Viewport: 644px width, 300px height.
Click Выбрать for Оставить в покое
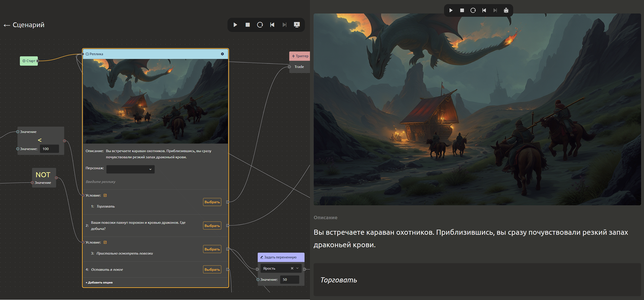[212, 269]
